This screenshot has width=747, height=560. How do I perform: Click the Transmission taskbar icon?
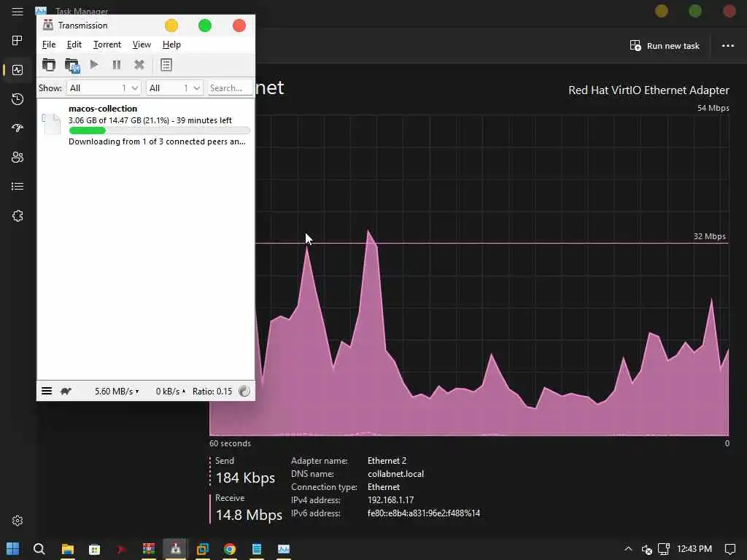pos(175,549)
